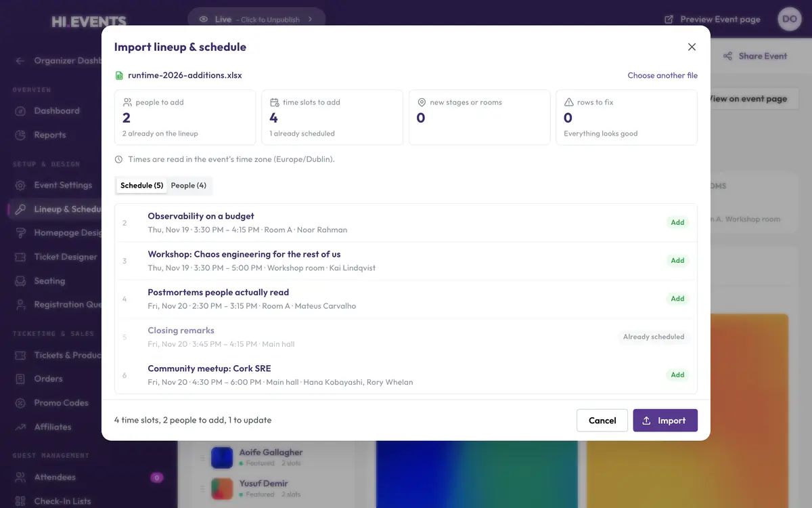This screenshot has height=508, width=812.
Task: Switch to the Schedule (5) tab
Action: (x=141, y=186)
